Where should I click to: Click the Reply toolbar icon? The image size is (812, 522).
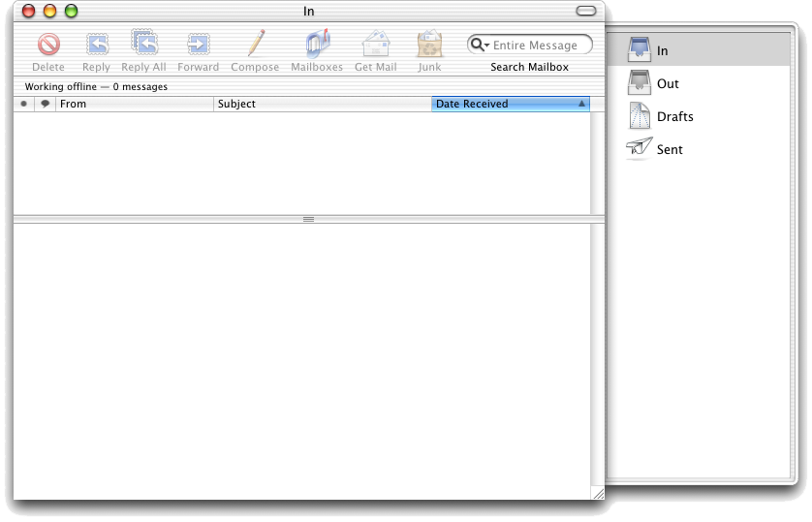click(97, 45)
